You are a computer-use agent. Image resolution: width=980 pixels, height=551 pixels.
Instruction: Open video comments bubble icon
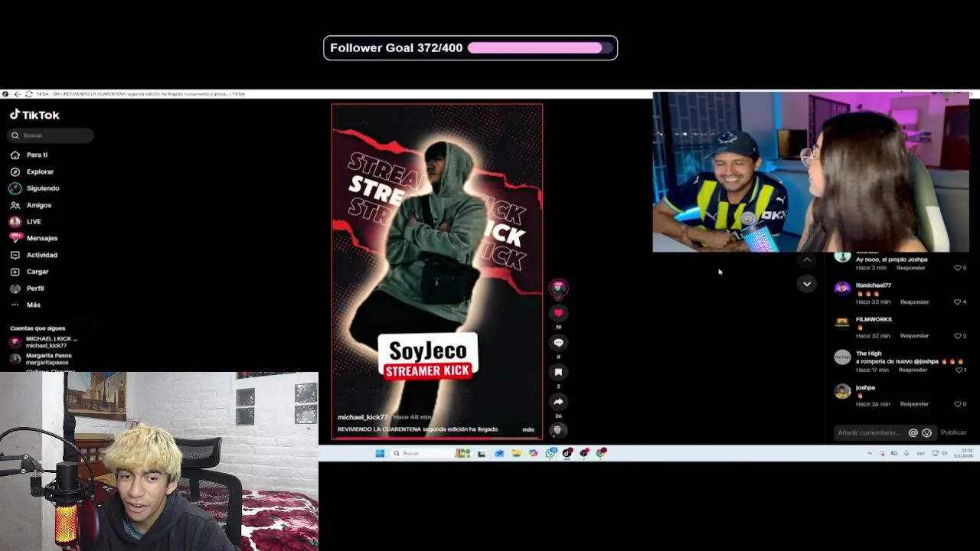point(558,342)
